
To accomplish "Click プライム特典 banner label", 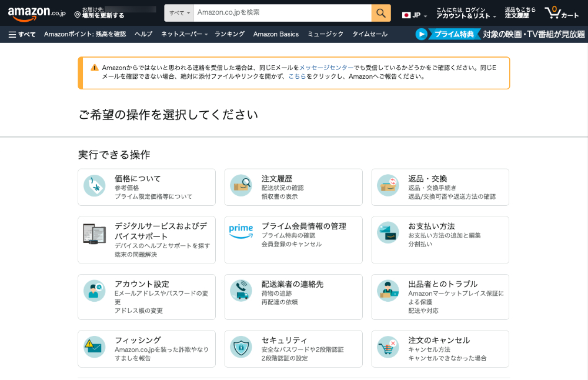I will tap(454, 35).
